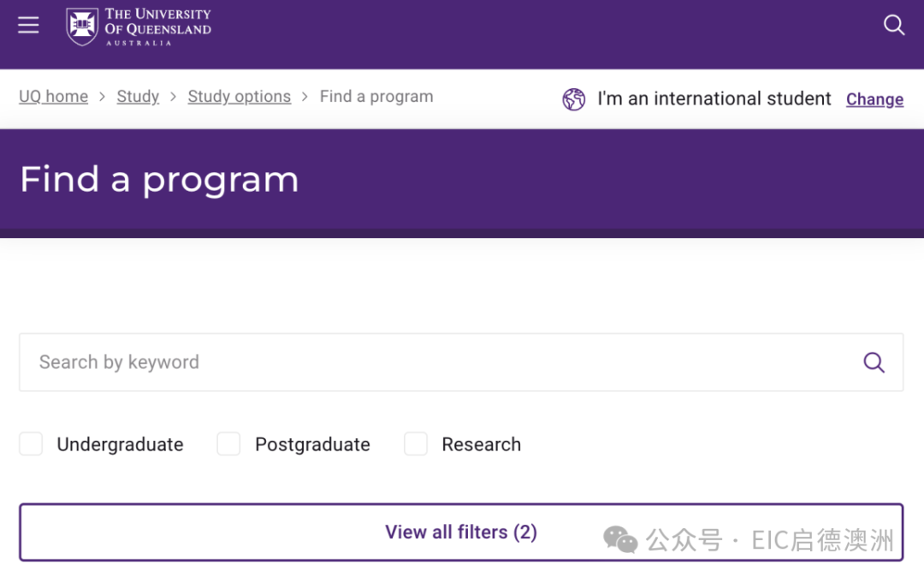
Task: Focus the Search by keyword field
Action: click(x=461, y=362)
